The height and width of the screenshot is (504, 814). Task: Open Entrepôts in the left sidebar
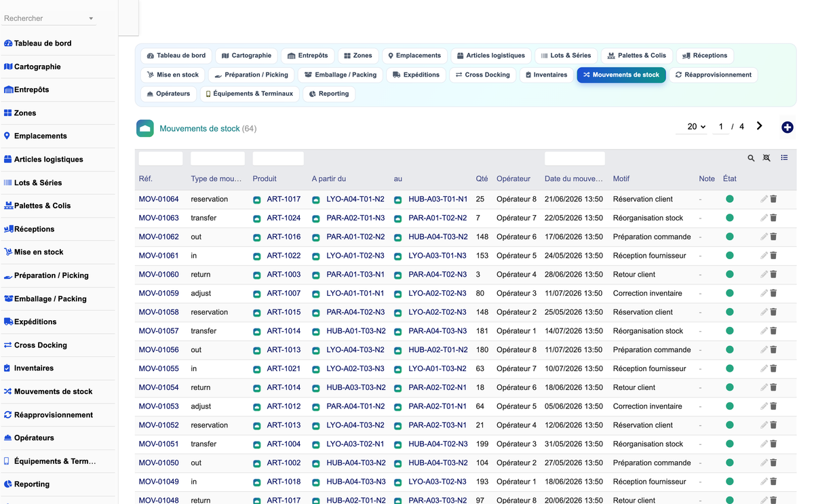31,90
